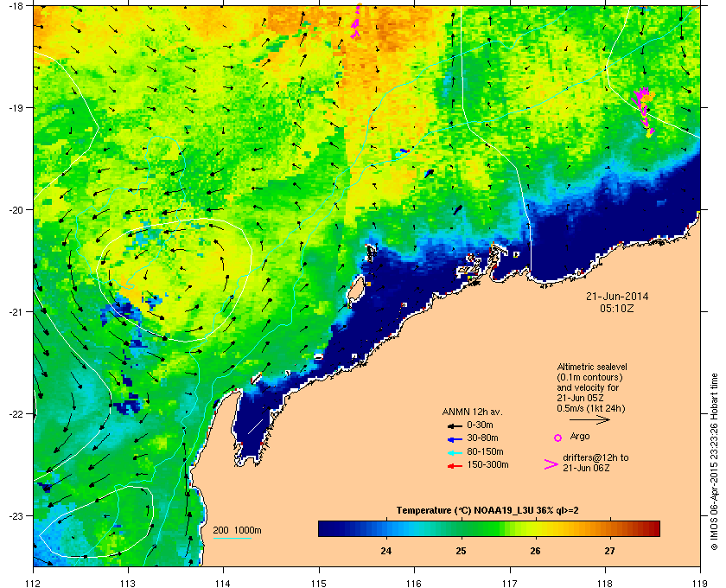Click the latitude axis label -22
This screenshot has height=588, width=726.
click(16, 414)
